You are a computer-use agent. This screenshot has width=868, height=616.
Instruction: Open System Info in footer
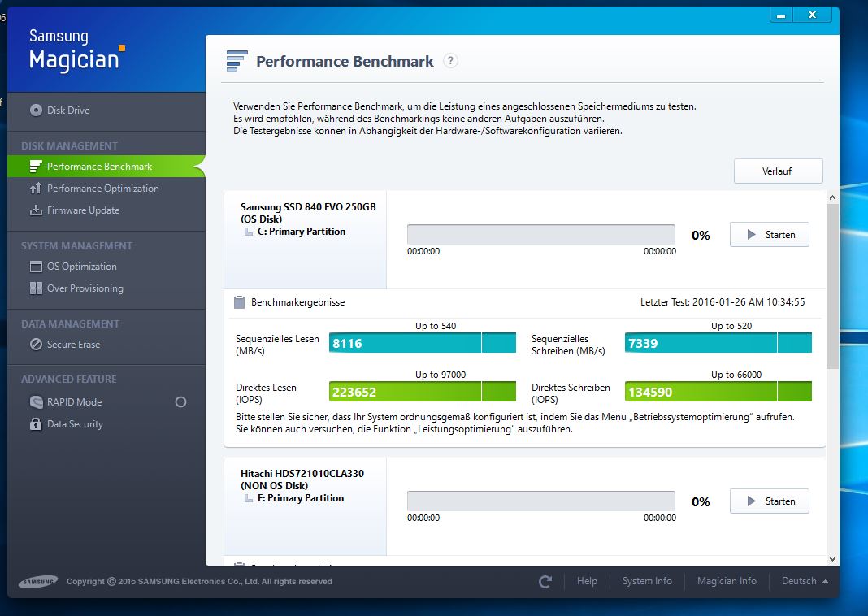(647, 581)
